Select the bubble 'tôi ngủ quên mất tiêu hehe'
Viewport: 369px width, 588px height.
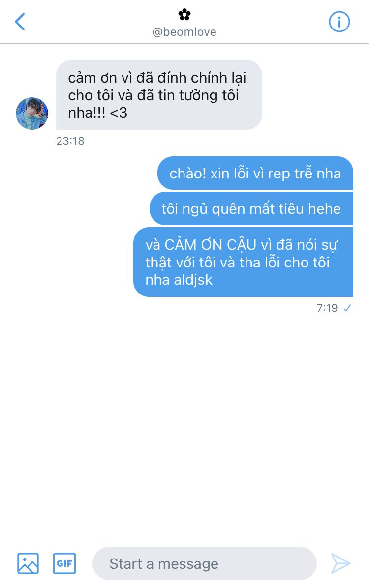pyautogui.click(x=251, y=208)
